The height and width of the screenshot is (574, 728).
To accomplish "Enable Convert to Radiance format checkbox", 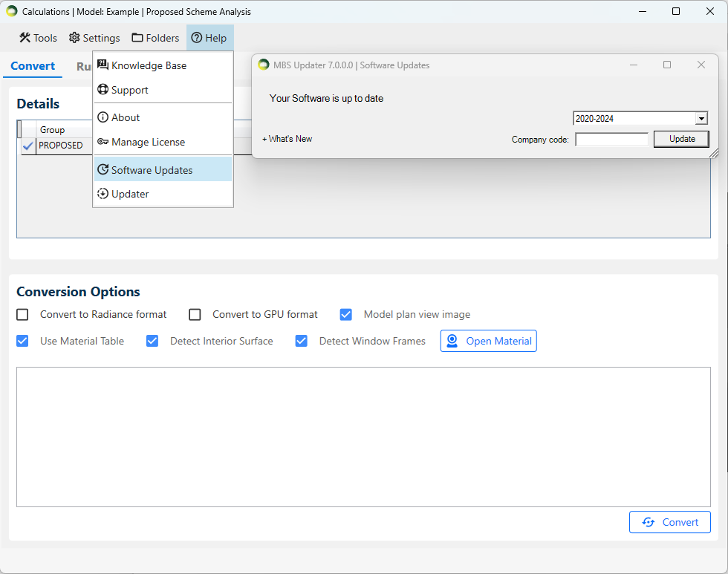I will tap(23, 314).
